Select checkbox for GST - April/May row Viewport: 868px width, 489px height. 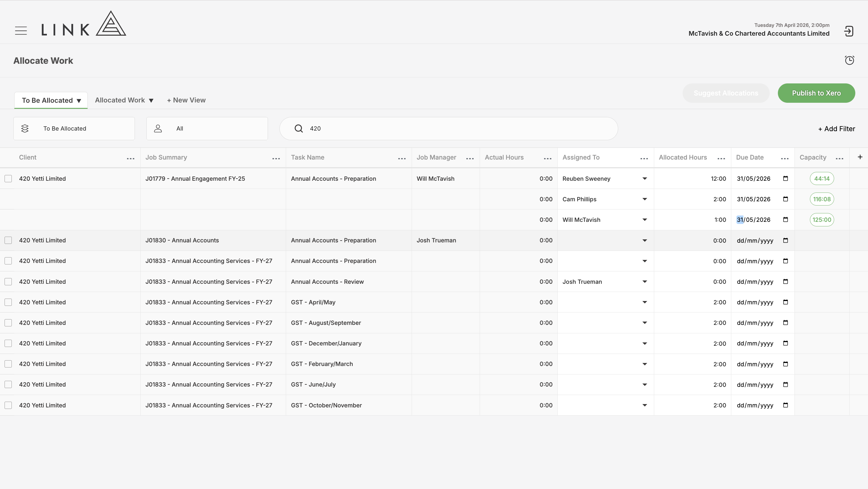click(8, 302)
